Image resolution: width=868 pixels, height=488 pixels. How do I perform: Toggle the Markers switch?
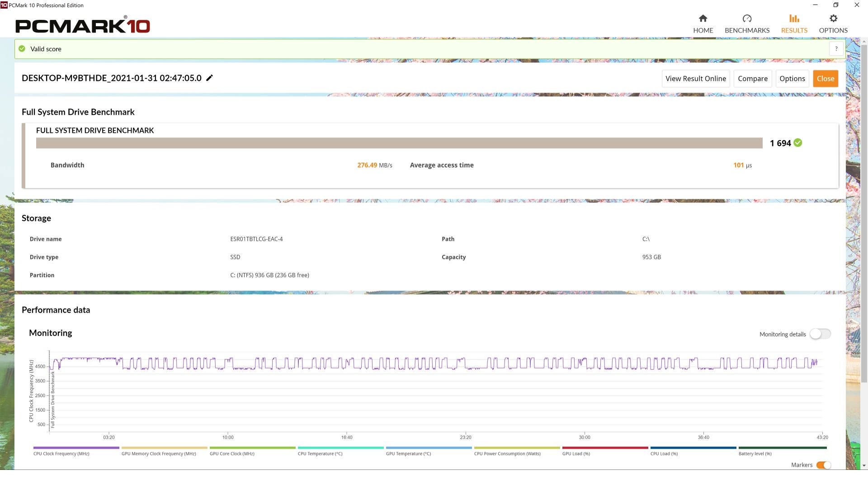[824, 465]
